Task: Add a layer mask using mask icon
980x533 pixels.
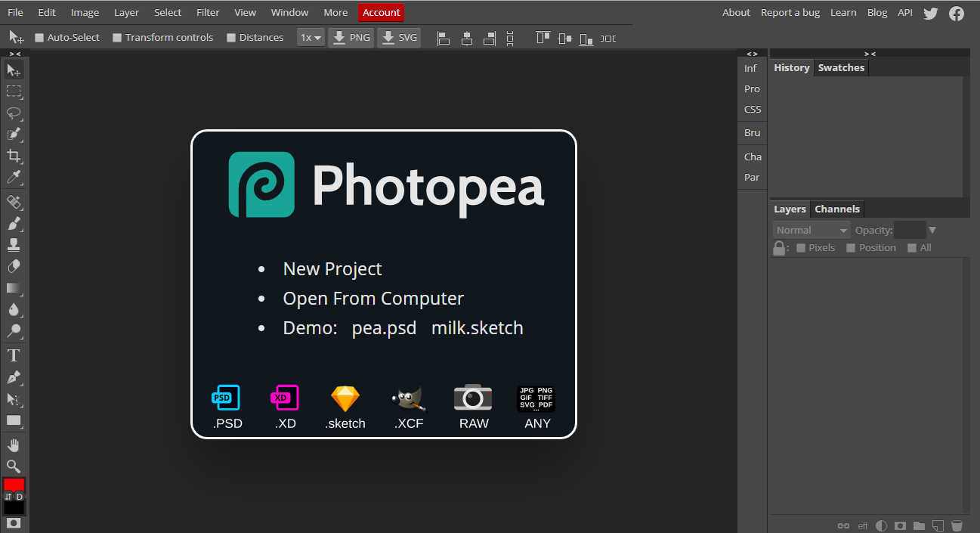Action: 900,525
